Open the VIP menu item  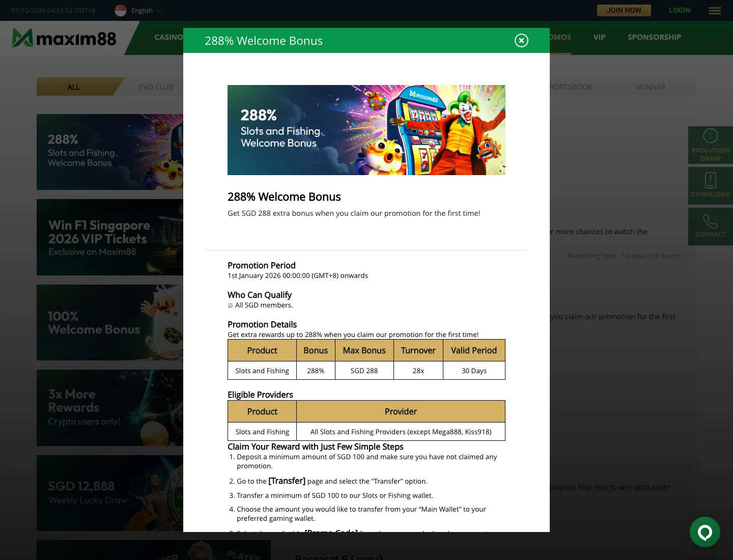600,37
